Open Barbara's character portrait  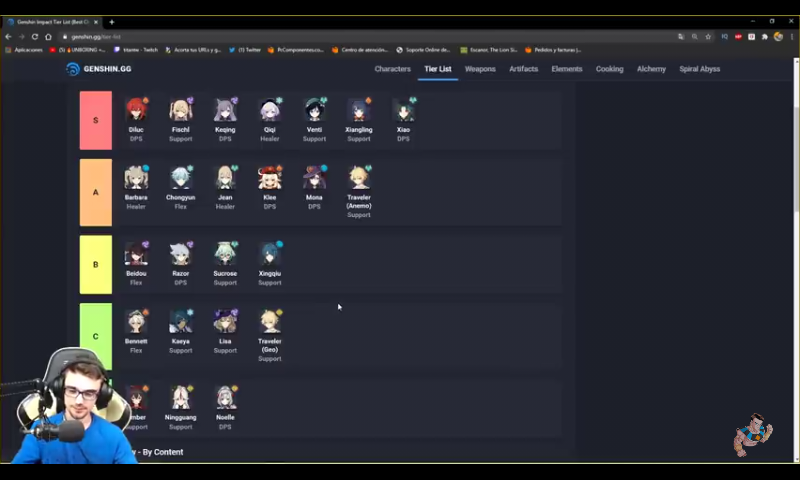(136, 178)
